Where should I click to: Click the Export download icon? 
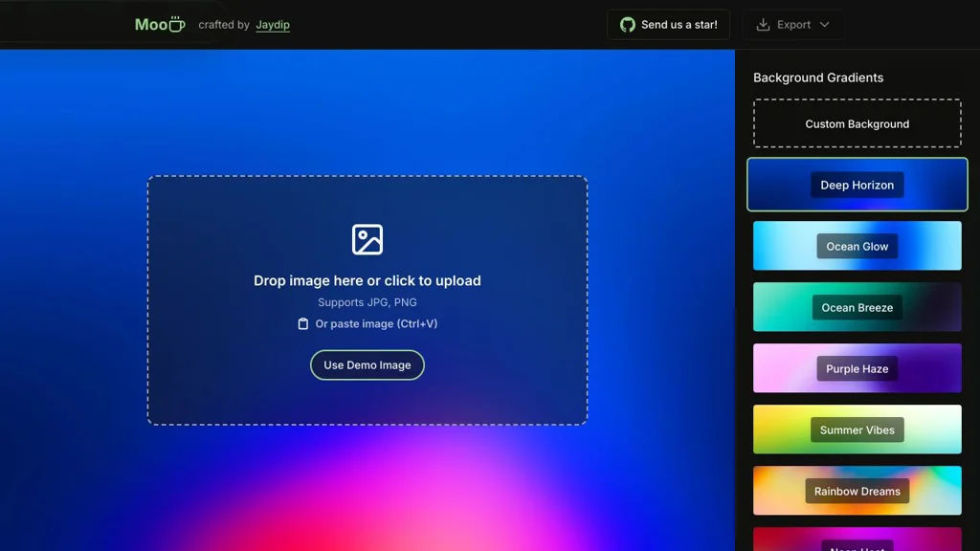click(763, 24)
